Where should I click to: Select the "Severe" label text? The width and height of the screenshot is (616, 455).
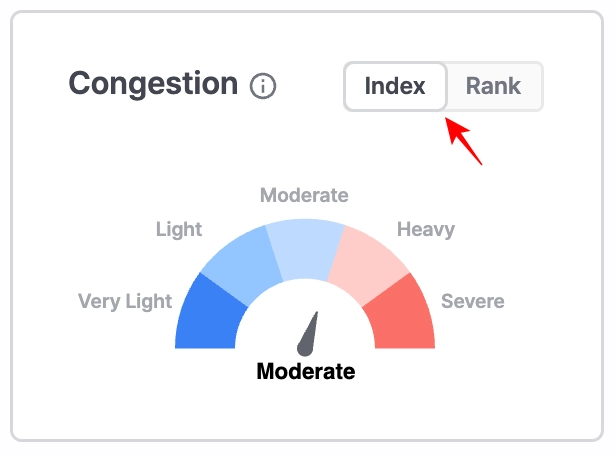point(473,301)
